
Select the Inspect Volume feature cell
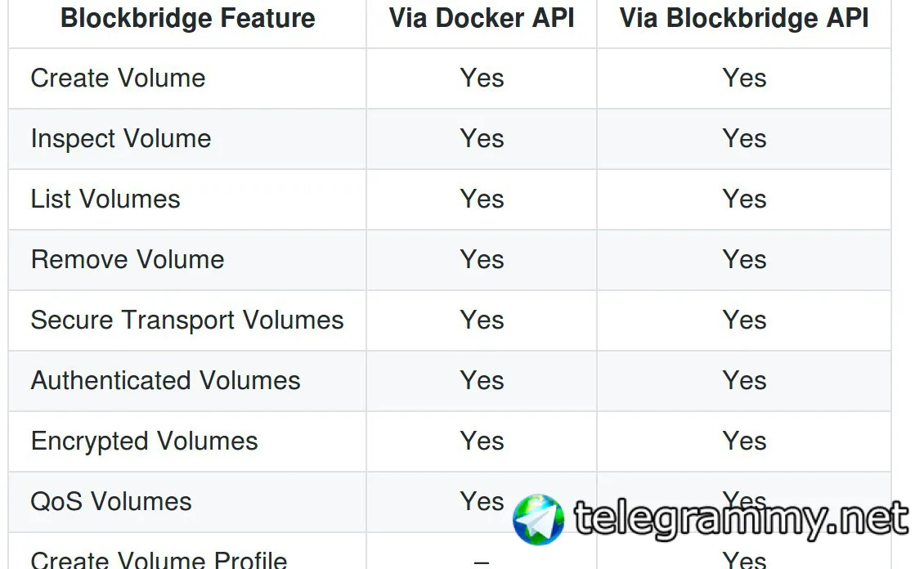pos(121,139)
